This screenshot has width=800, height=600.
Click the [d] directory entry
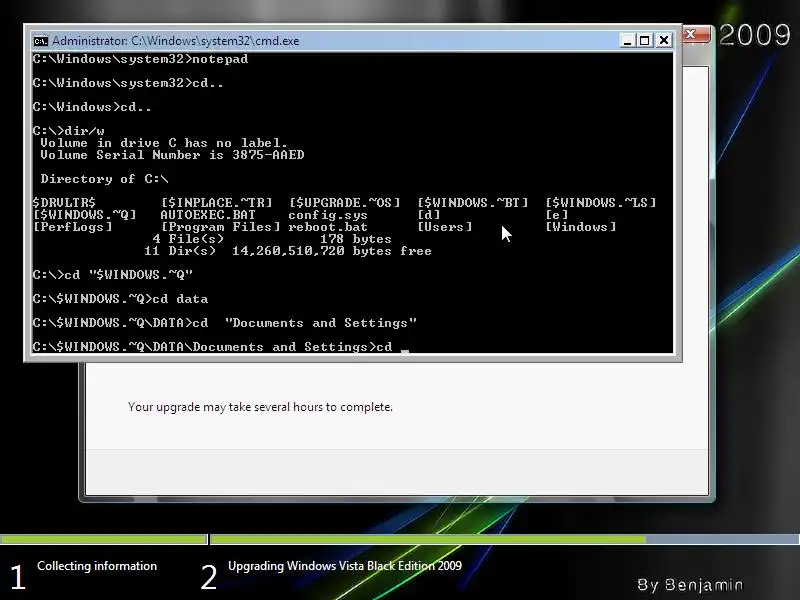429,215
